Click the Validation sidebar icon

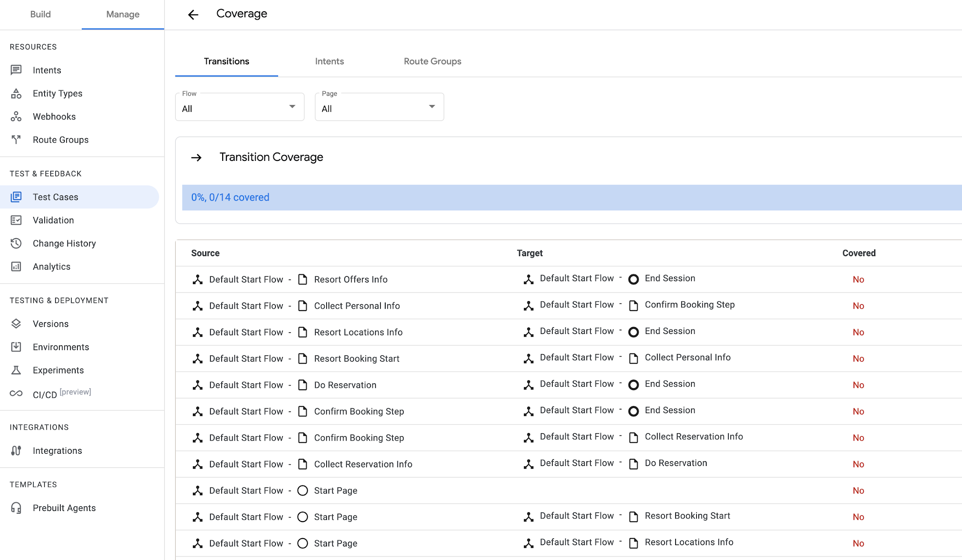(x=16, y=220)
